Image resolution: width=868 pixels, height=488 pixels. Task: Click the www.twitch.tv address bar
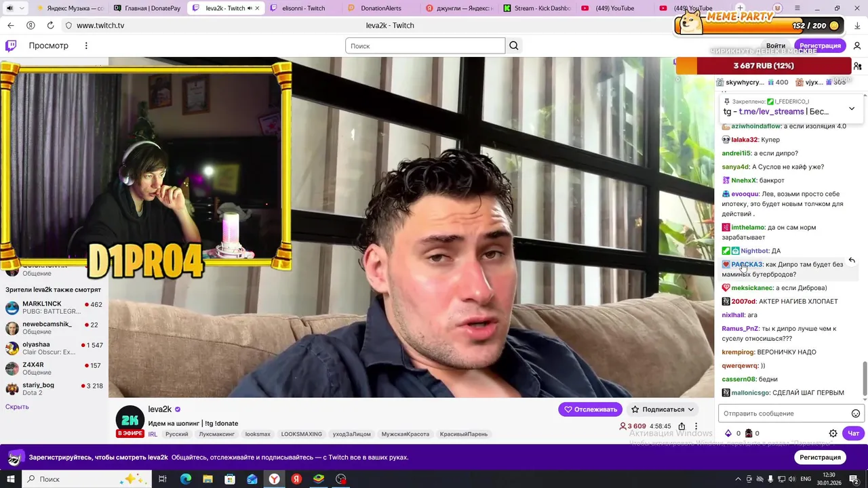[x=100, y=25]
